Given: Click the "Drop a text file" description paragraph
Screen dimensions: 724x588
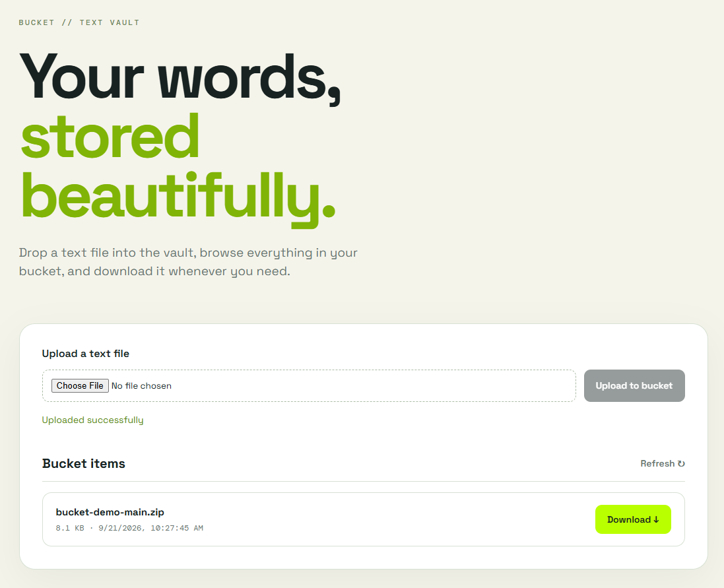Looking at the screenshot, I should pyautogui.click(x=188, y=262).
